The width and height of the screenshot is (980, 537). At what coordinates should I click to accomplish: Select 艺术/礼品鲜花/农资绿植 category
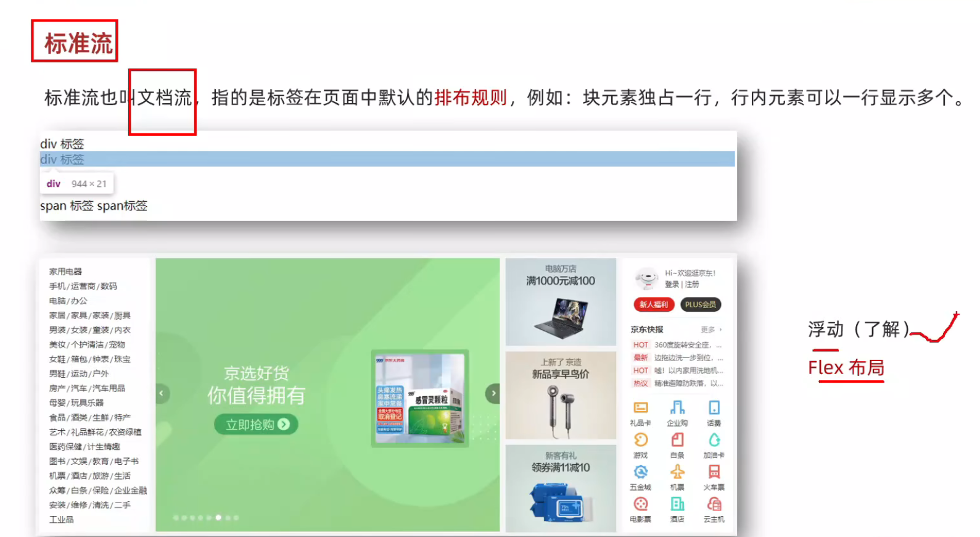(x=96, y=432)
